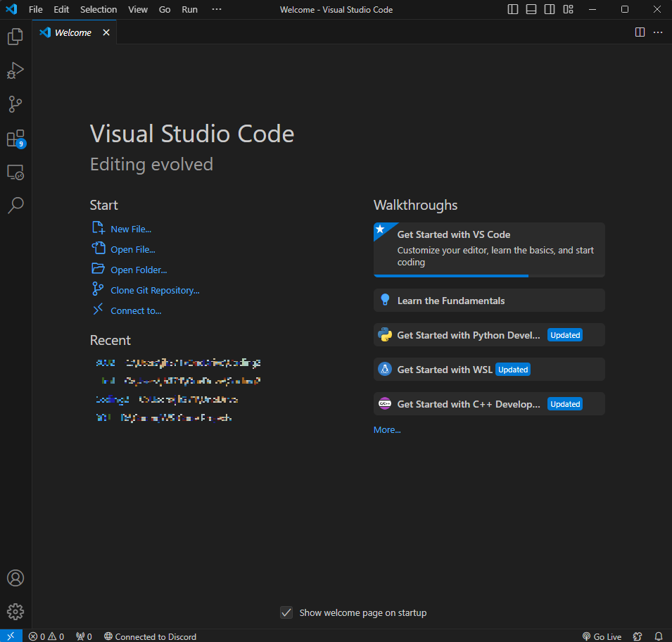
Task: Open Get Started with WSL walkthrough
Action: pyautogui.click(x=489, y=370)
